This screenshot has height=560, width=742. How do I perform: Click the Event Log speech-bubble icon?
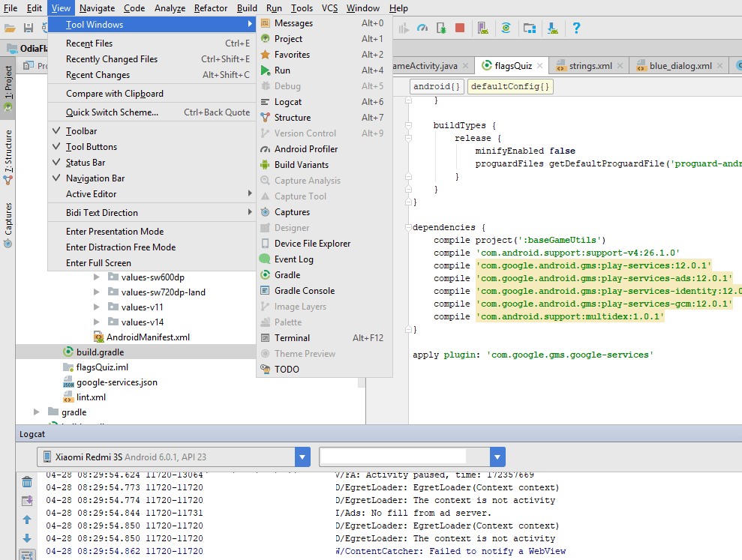point(265,259)
